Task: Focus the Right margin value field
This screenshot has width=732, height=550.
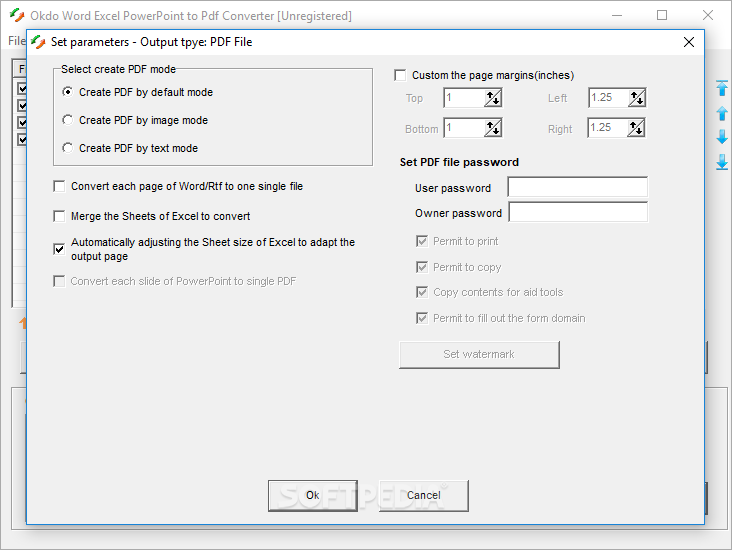Action: pyautogui.click(x=607, y=128)
